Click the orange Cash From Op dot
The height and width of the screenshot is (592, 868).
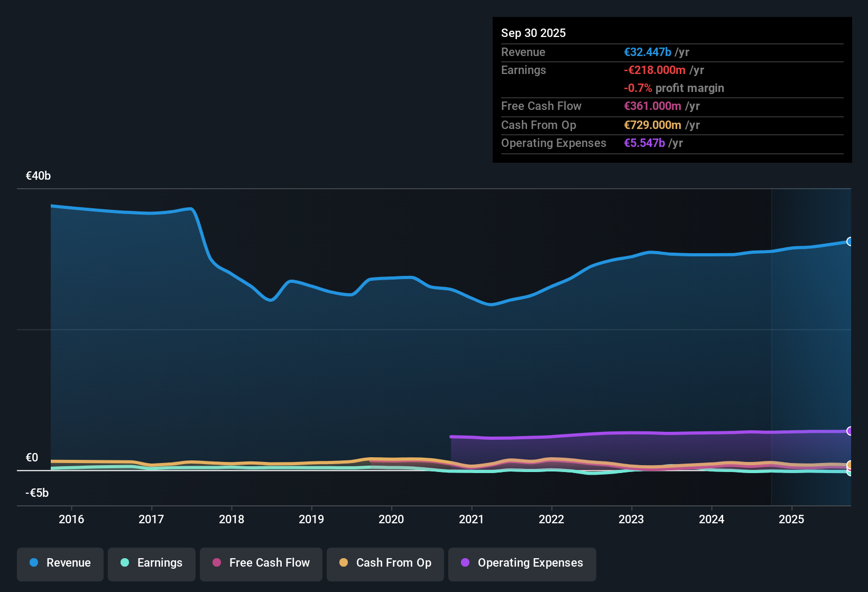[x=344, y=562]
